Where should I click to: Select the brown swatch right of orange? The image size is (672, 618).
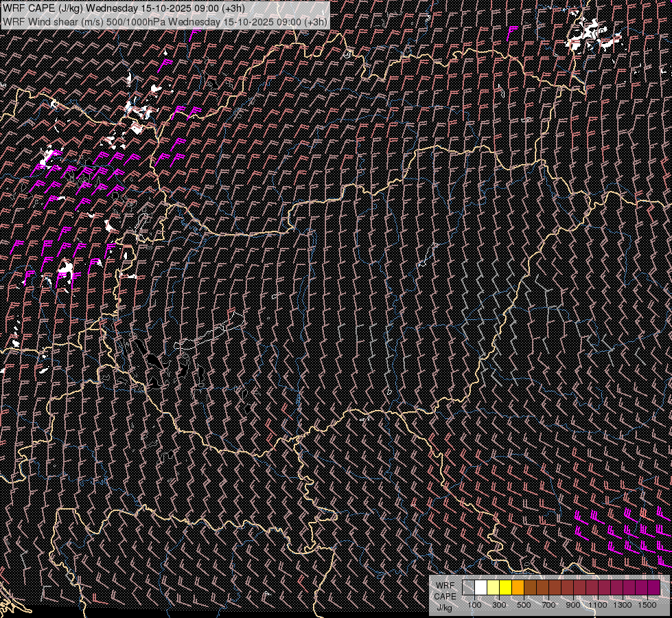pos(530,588)
